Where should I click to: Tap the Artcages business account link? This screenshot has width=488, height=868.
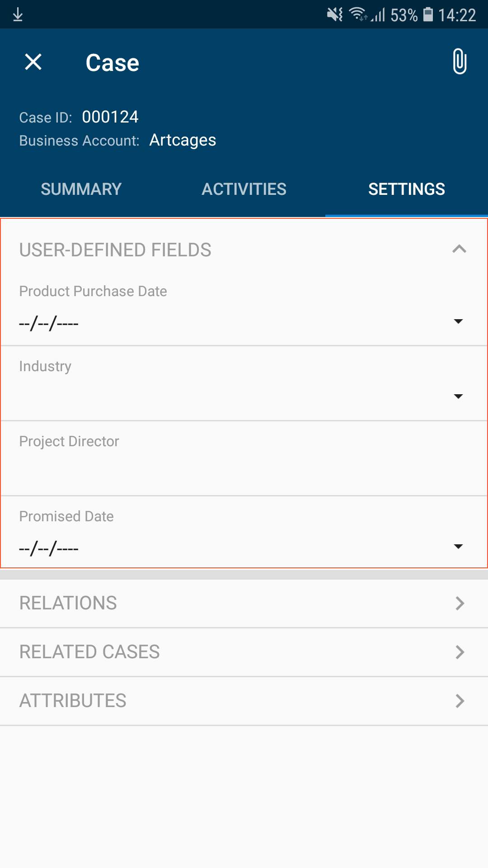click(x=183, y=140)
